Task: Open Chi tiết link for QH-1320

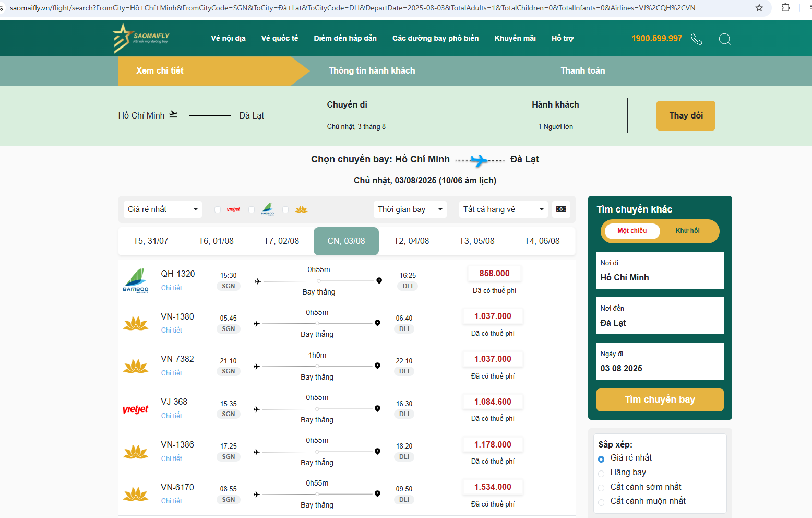Action: pos(171,288)
